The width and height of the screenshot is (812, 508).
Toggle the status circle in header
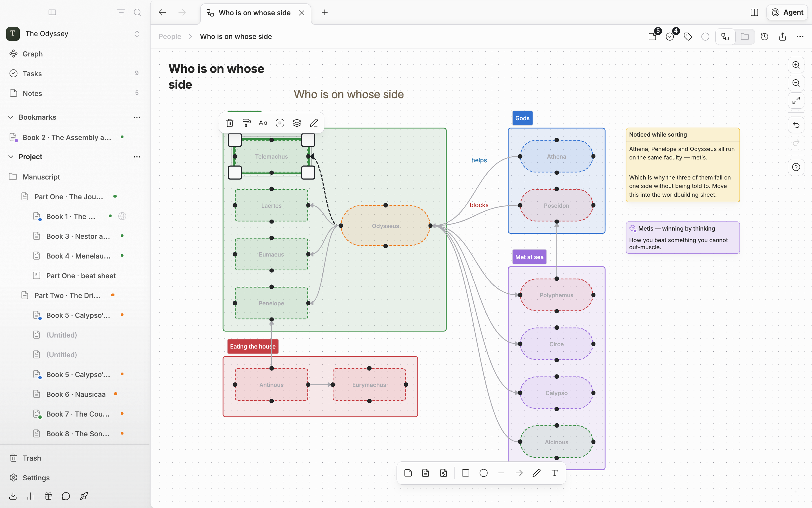pos(705,37)
